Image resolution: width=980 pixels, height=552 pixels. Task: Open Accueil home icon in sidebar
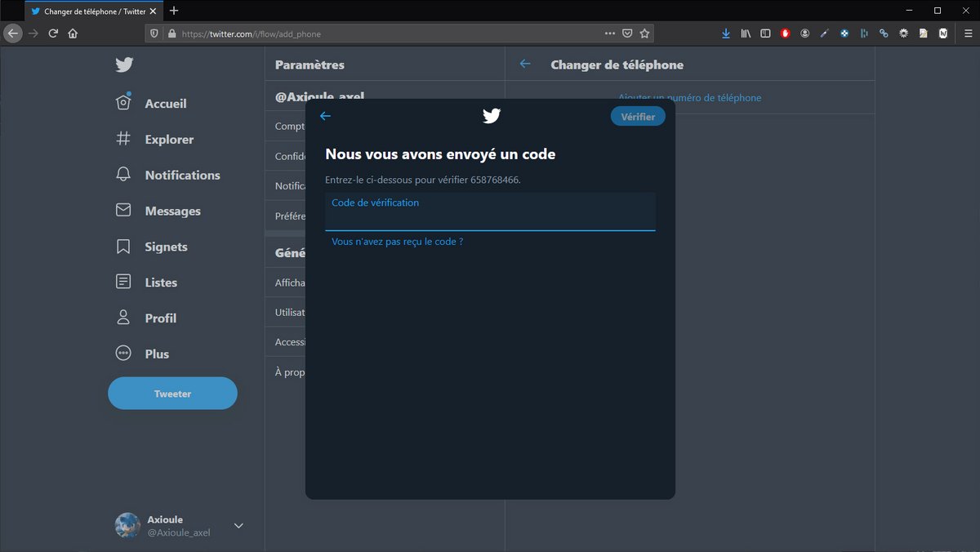click(123, 103)
